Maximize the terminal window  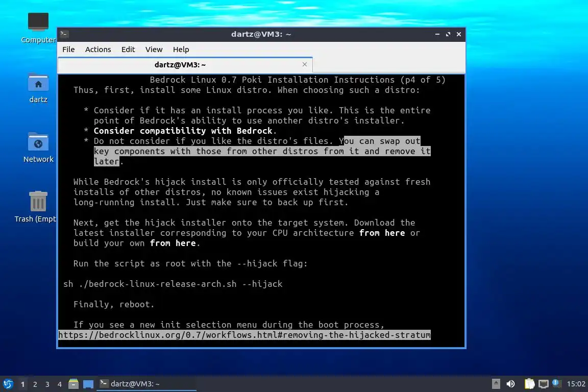click(x=448, y=34)
